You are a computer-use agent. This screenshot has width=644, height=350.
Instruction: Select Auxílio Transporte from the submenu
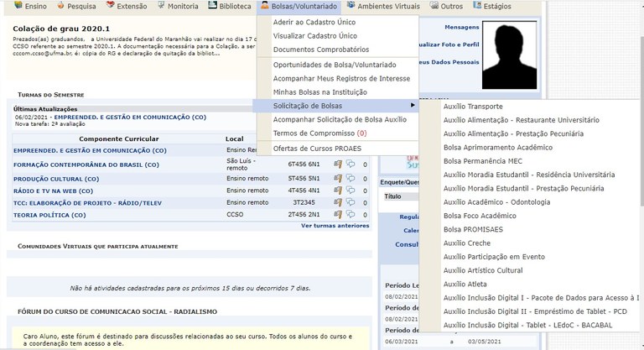coord(473,107)
